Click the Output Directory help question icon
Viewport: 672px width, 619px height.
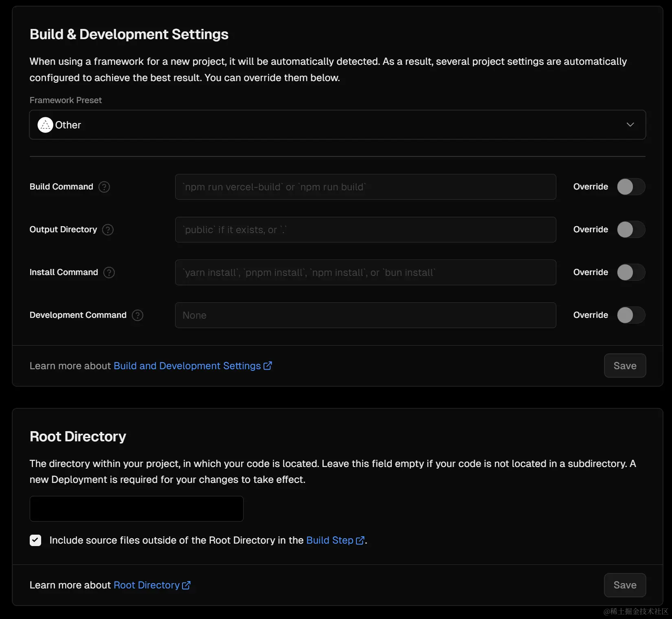click(x=108, y=230)
